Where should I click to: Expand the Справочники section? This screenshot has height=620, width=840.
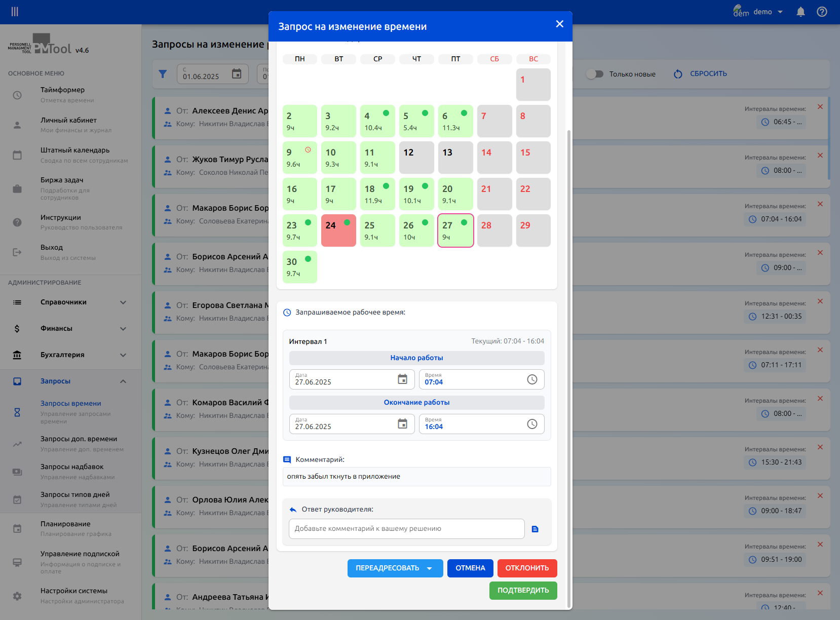(70, 302)
